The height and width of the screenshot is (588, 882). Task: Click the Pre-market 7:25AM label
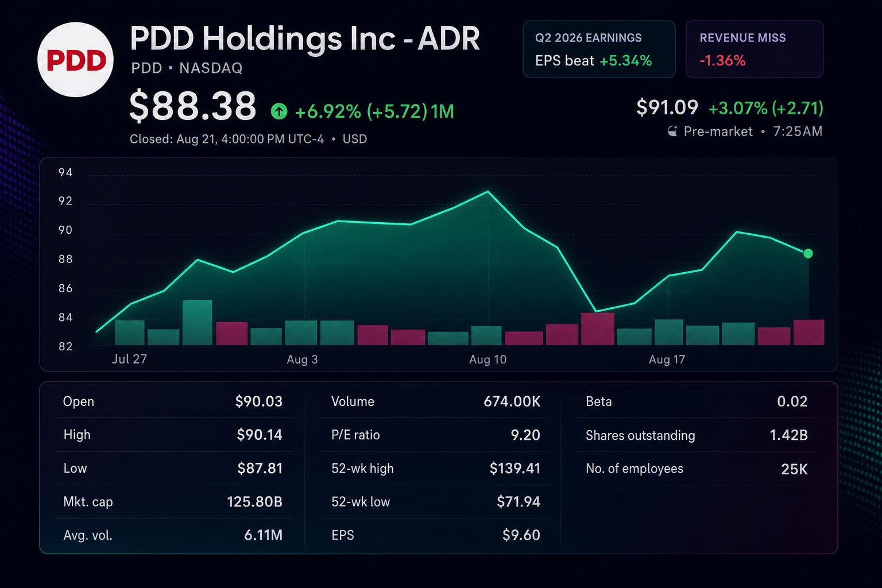753,131
